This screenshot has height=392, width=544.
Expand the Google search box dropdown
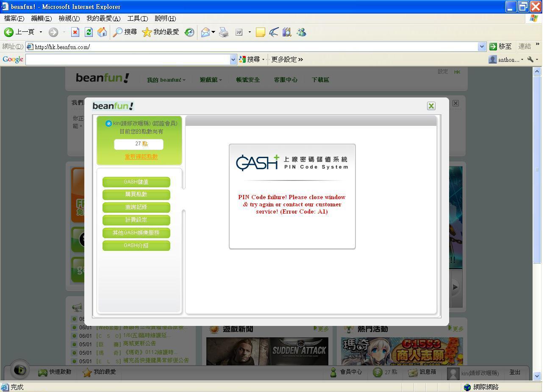pos(233,59)
